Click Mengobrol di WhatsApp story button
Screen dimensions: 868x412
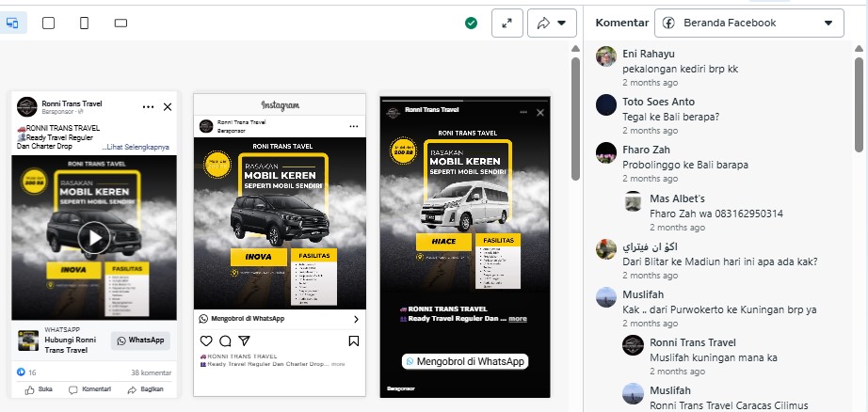[x=465, y=361]
